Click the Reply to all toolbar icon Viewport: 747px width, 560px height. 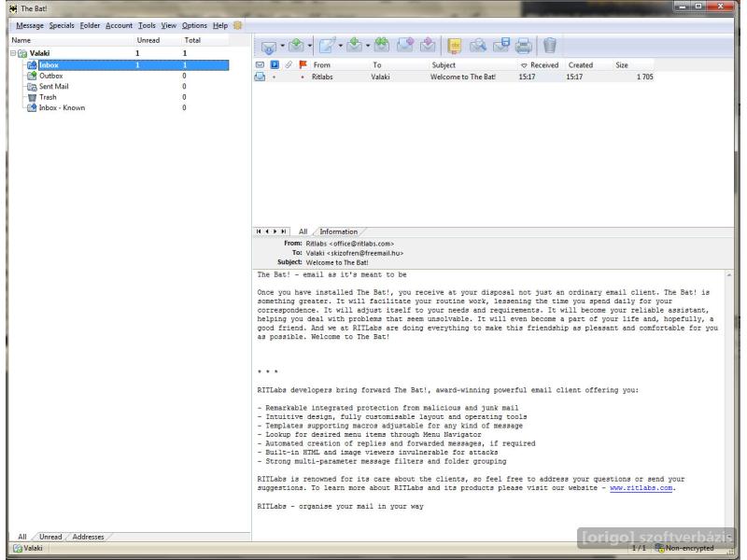click(381, 45)
